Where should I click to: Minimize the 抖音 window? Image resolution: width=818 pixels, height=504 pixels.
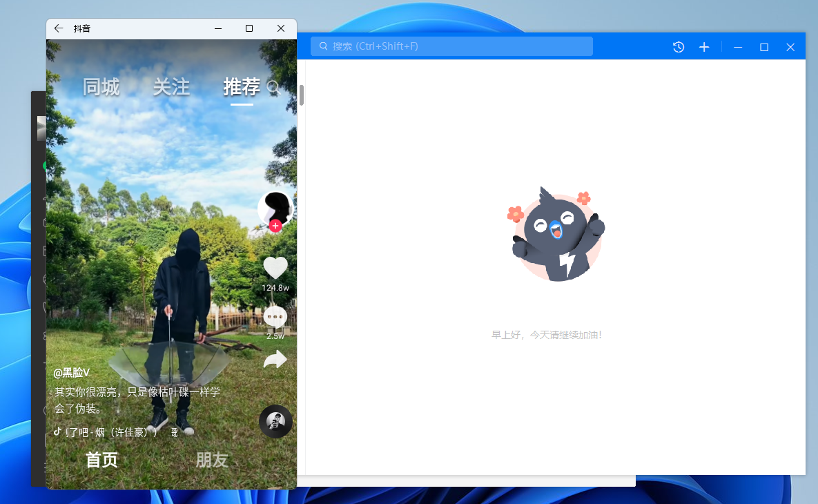(218, 28)
